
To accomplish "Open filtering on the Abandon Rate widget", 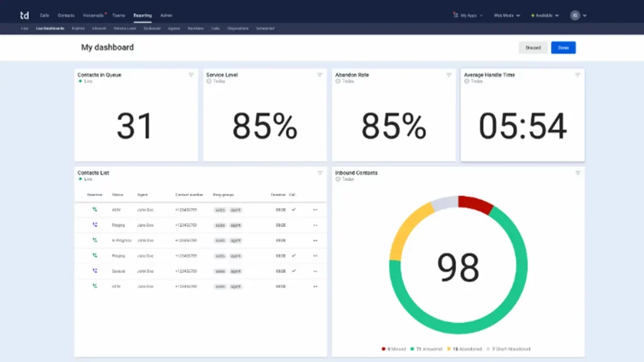I will (x=448, y=74).
